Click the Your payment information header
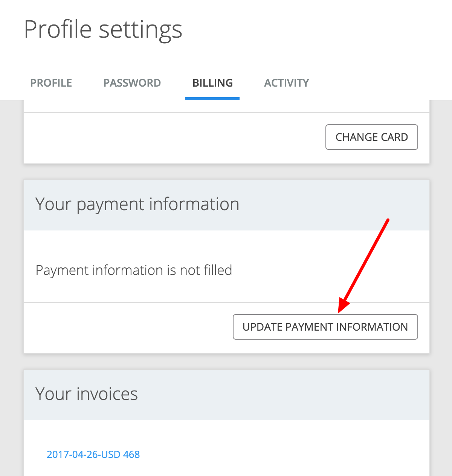 pyautogui.click(x=137, y=204)
